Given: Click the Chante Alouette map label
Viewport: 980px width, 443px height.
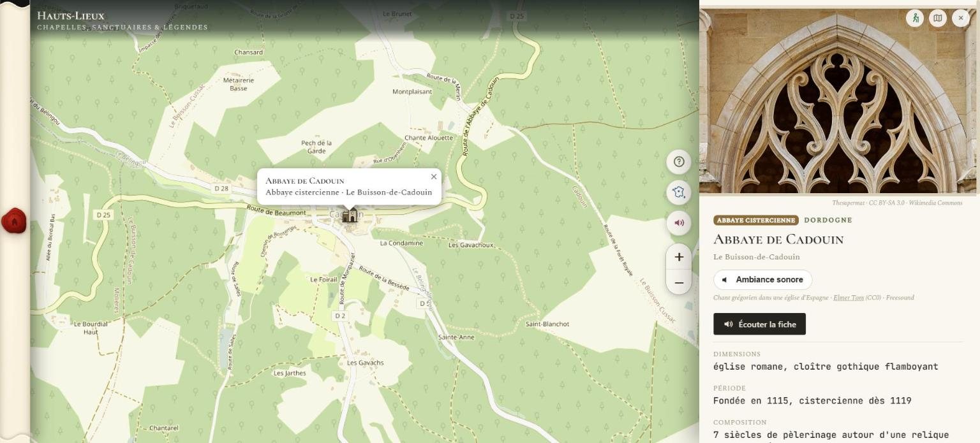Looking at the screenshot, I should pos(429,138).
